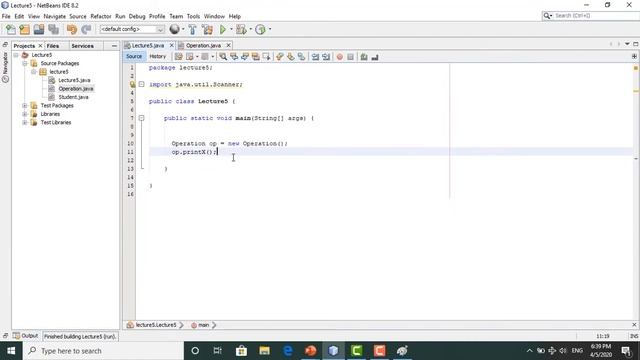
Task: Switch to the Files tab
Action: [53, 46]
